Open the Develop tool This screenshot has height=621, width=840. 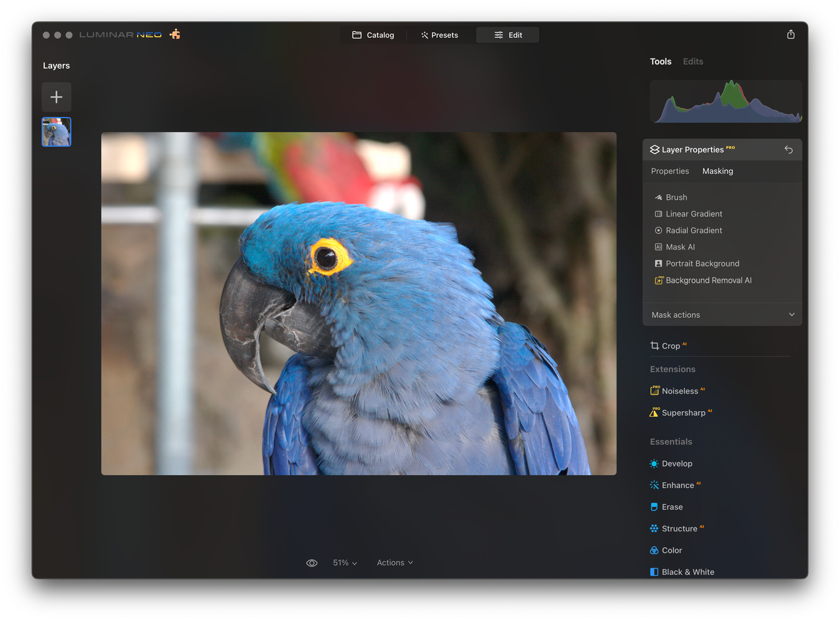(x=676, y=464)
